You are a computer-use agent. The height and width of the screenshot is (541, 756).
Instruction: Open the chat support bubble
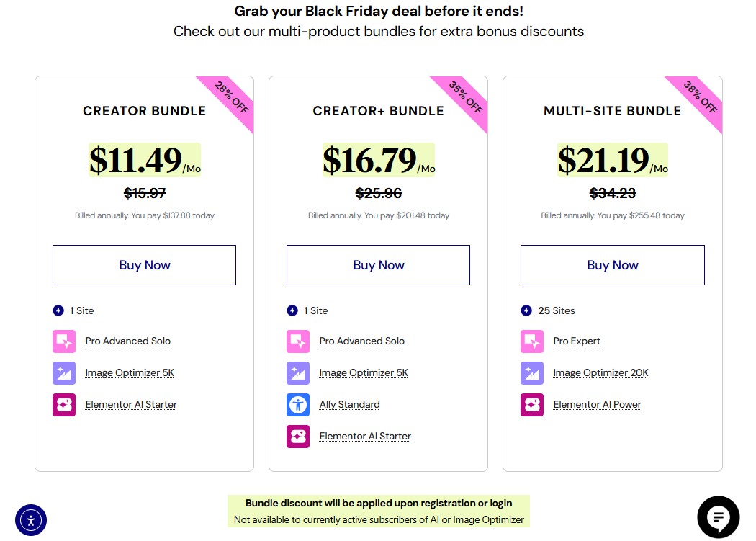(719, 517)
